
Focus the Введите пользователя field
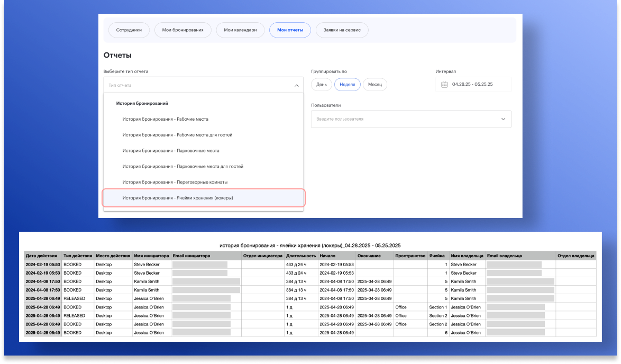(411, 119)
